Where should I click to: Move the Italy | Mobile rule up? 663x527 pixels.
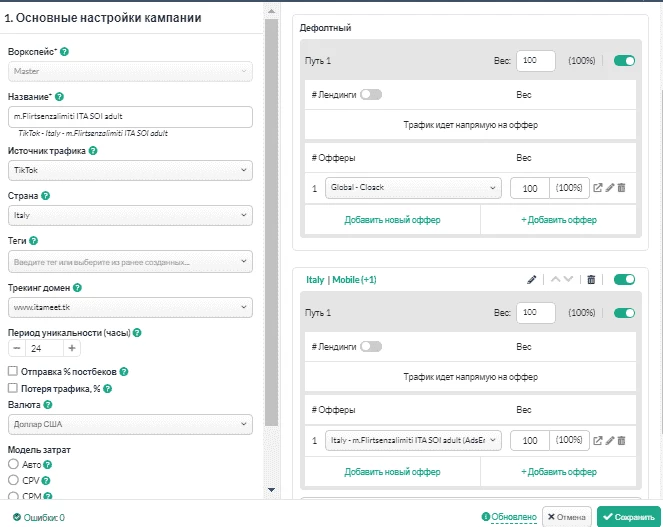tap(556, 280)
